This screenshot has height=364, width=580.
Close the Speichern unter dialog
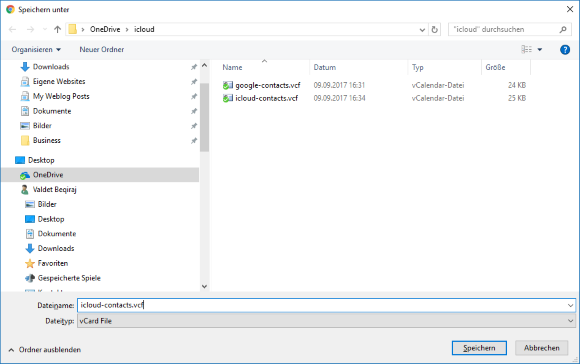coord(570,9)
